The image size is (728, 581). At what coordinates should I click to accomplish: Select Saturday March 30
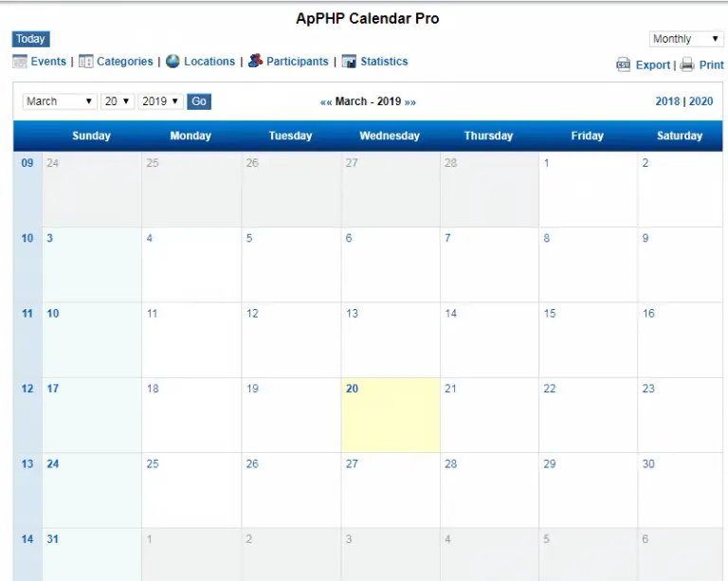tap(681, 490)
